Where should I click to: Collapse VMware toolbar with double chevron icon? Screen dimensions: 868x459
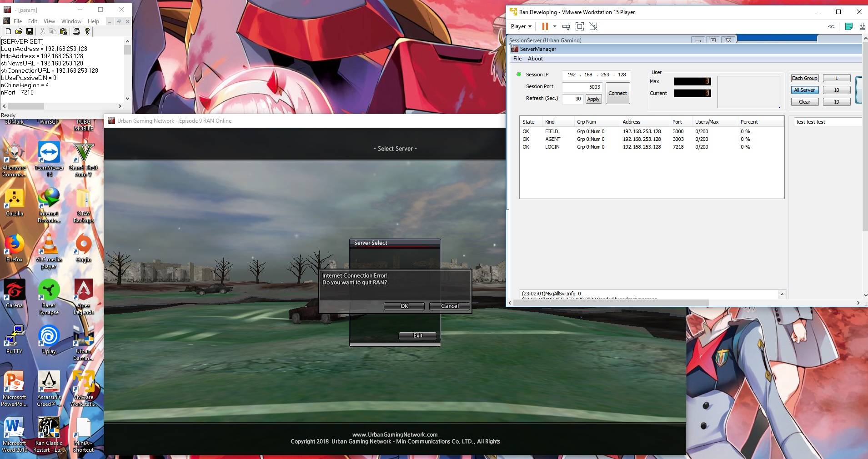[x=831, y=26]
